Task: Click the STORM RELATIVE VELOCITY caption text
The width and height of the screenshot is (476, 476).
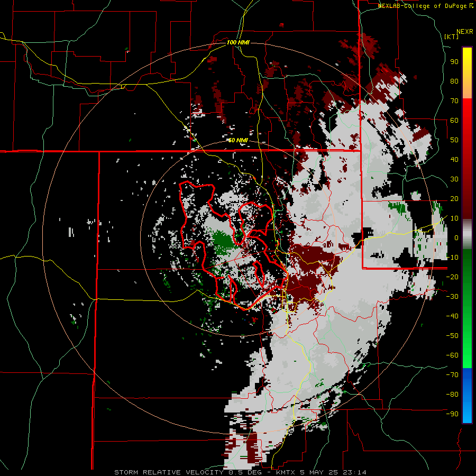Action: [x=169, y=472]
